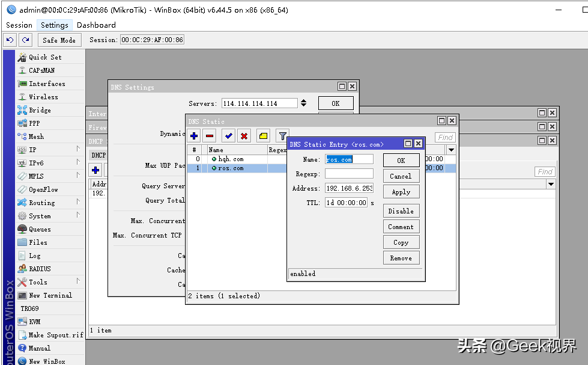Remove selected entry with red minus icon
Image resolution: width=588 pixels, height=365 pixels.
pos(210,136)
